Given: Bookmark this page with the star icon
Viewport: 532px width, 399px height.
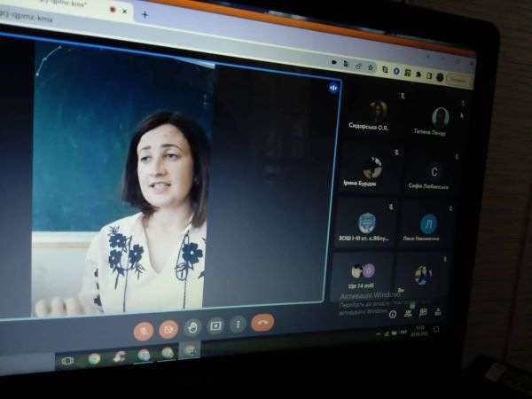Looking at the screenshot, I should pyautogui.click(x=371, y=67).
